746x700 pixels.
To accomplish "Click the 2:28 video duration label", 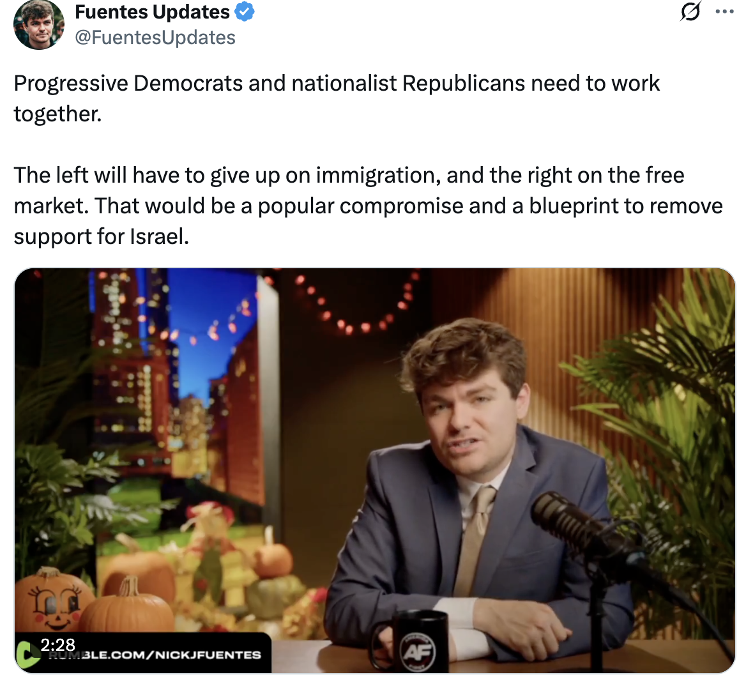I will click(x=57, y=645).
